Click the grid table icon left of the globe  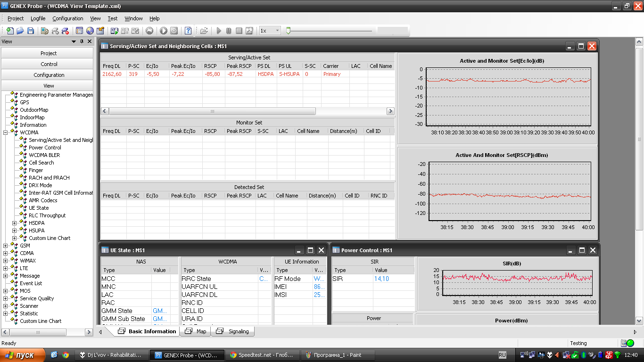(79, 31)
